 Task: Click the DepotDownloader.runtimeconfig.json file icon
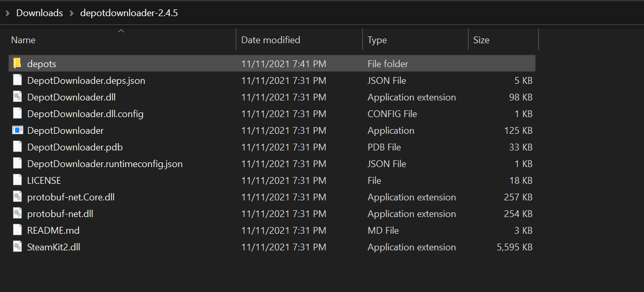(17, 163)
